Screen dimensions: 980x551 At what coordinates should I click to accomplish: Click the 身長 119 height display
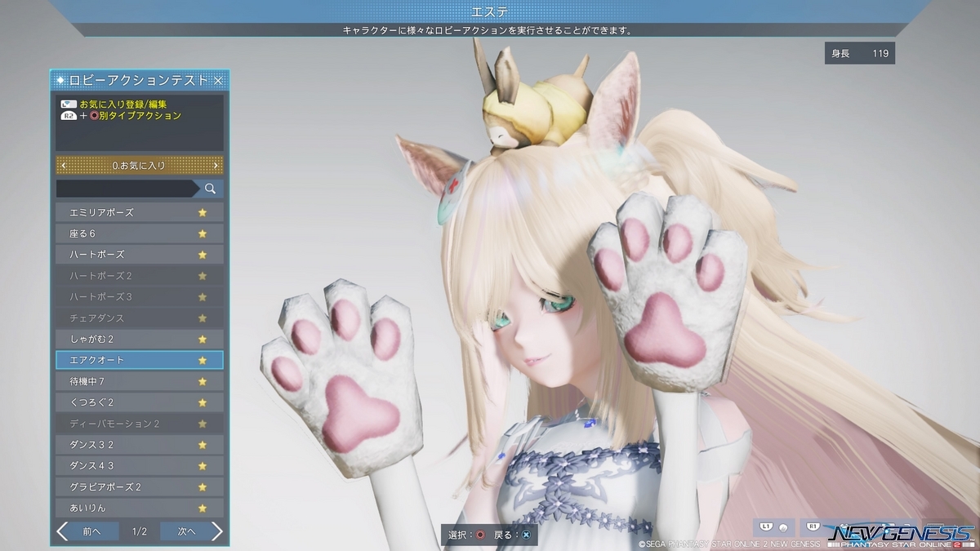tap(860, 53)
